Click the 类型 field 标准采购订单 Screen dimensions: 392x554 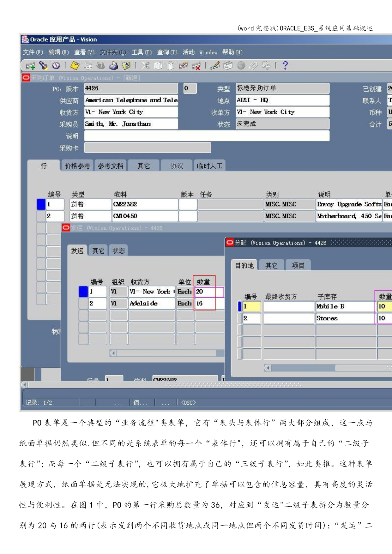[283, 88]
